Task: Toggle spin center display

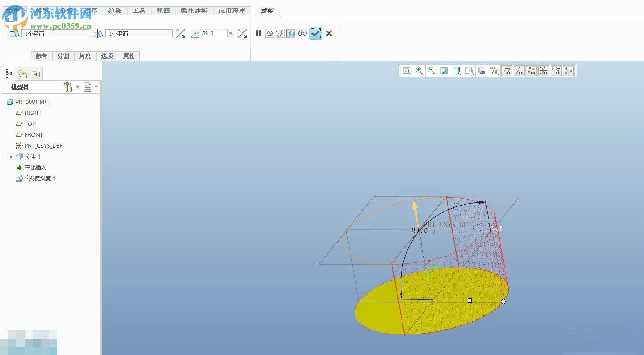Action: pos(568,71)
